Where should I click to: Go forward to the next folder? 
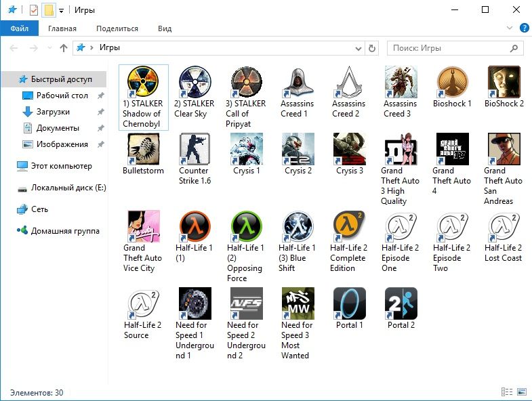click(34, 48)
